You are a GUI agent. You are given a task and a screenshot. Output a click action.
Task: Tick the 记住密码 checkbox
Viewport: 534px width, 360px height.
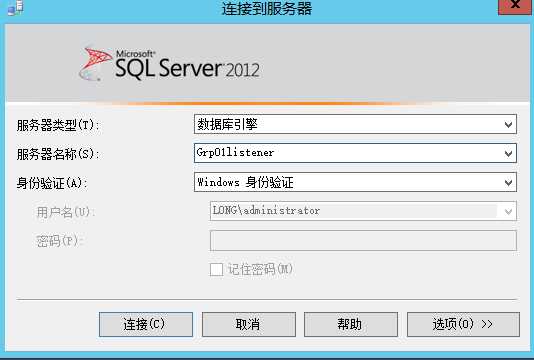tap(216, 269)
